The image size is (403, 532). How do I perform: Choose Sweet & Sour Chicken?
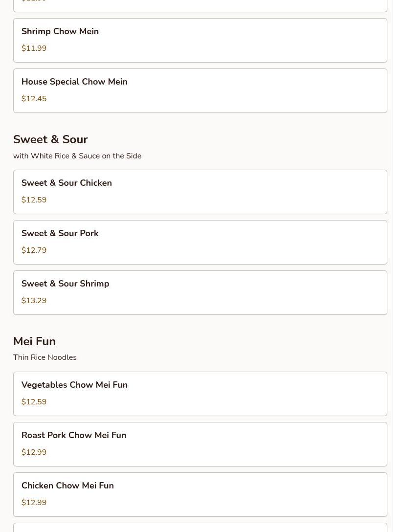pyautogui.click(x=200, y=192)
